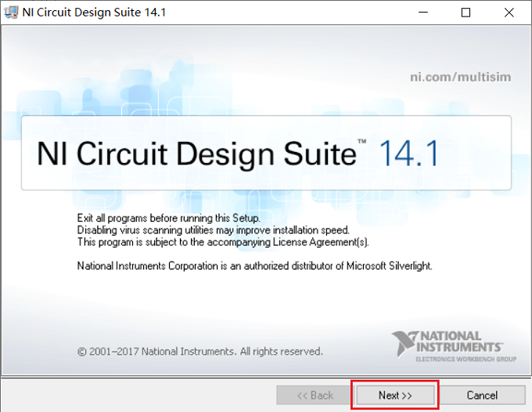
Task: Maximize the installer window
Action: 465,13
